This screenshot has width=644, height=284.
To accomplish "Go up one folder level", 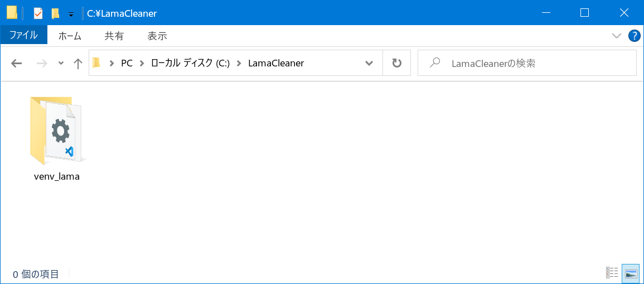I will coord(78,63).
